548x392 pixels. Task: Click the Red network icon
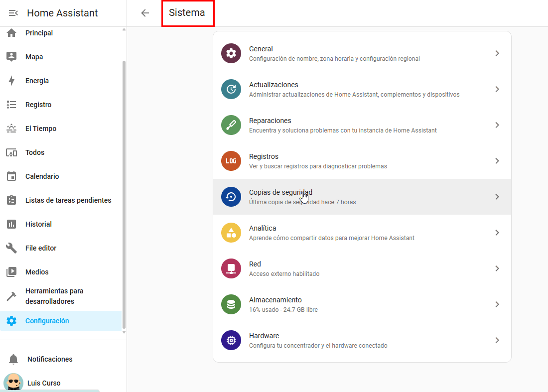point(231,268)
